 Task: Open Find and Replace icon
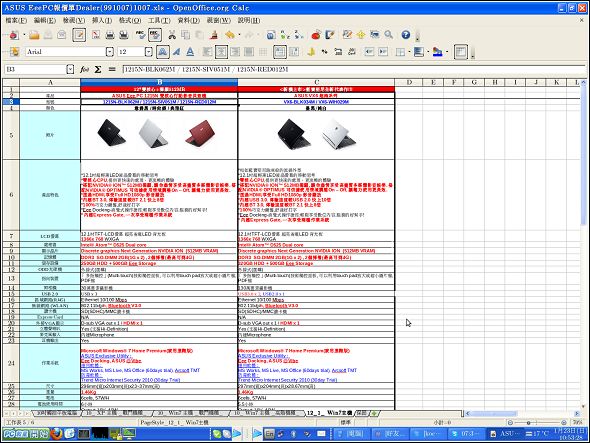tap(347, 35)
